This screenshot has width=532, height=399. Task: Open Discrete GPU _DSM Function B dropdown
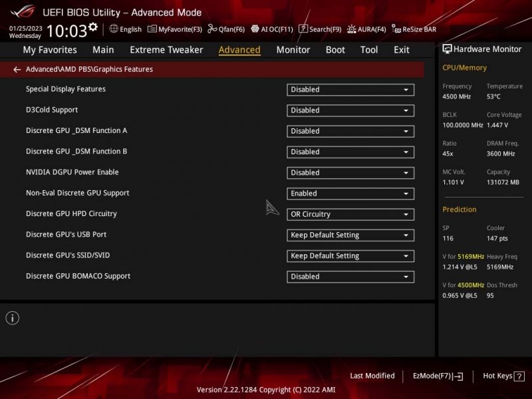click(x=350, y=152)
